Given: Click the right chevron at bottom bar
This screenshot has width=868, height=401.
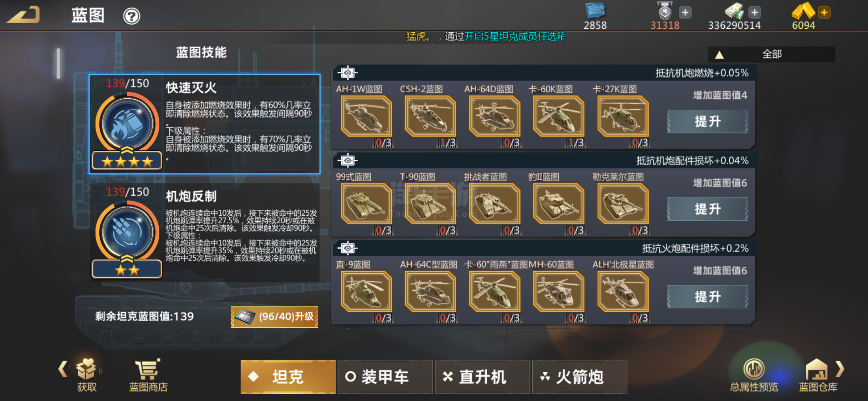Looking at the screenshot, I should [x=840, y=369].
